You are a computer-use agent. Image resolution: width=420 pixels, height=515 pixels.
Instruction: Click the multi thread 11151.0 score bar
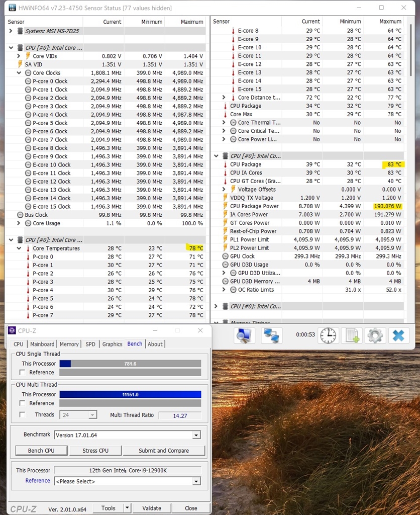(x=130, y=394)
